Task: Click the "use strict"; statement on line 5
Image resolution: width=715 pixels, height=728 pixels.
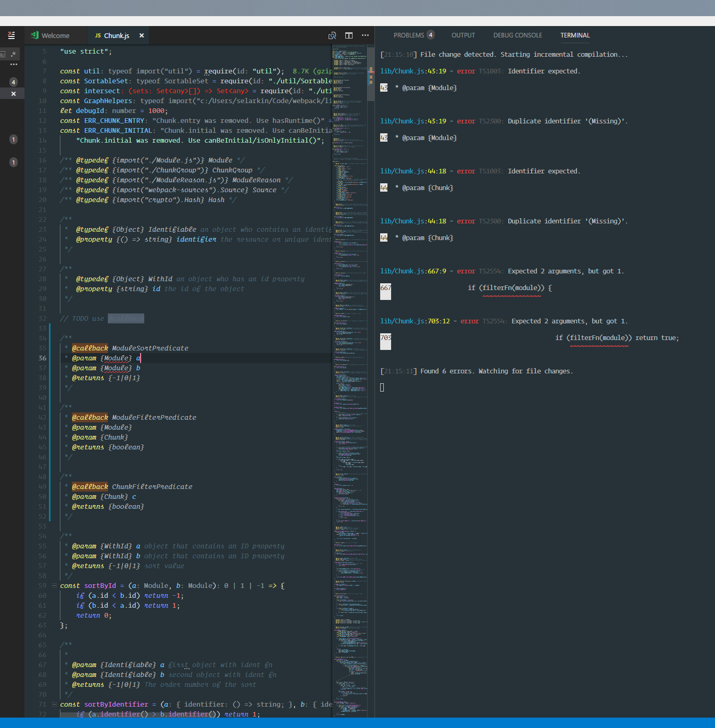Action: click(86, 52)
